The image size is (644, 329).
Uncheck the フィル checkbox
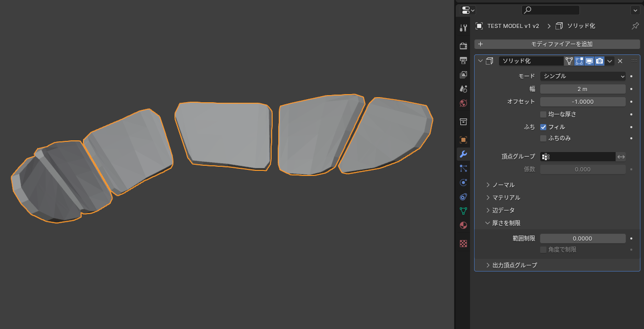coord(543,127)
